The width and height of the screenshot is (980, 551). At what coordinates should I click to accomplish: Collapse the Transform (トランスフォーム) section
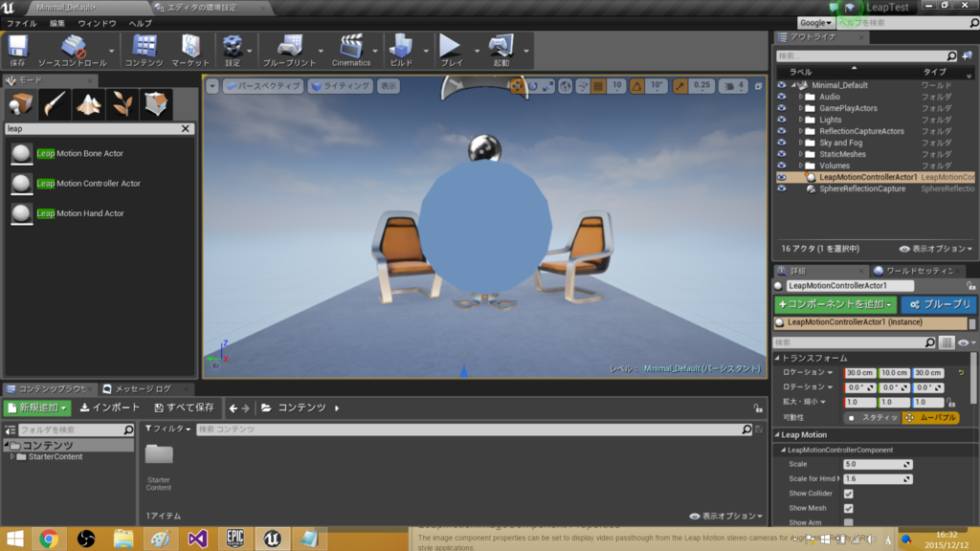pos(777,358)
